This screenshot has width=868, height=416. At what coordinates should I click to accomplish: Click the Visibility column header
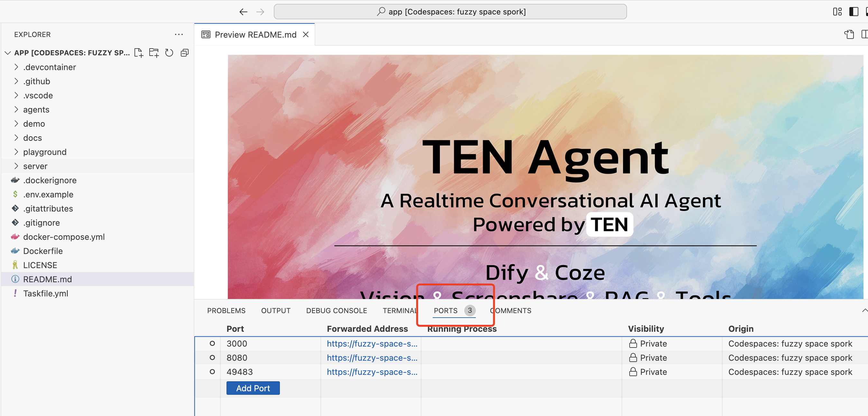pyautogui.click(x=646, y=329)
